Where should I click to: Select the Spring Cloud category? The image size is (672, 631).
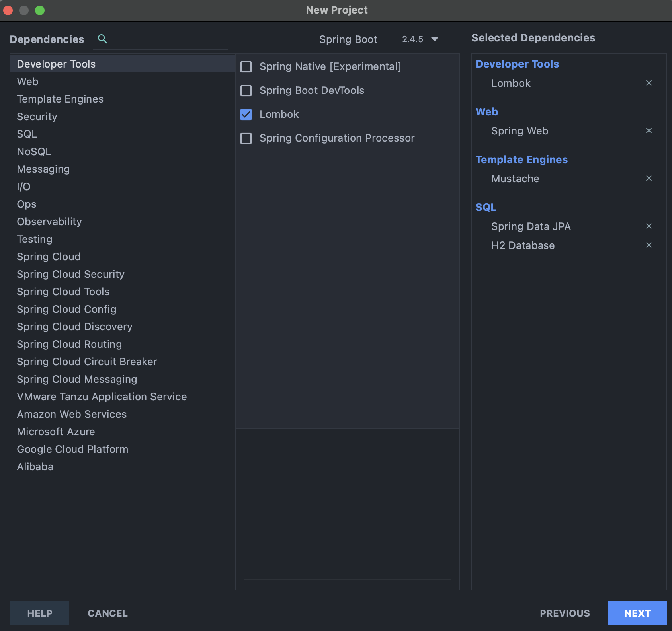pos(123,257)
